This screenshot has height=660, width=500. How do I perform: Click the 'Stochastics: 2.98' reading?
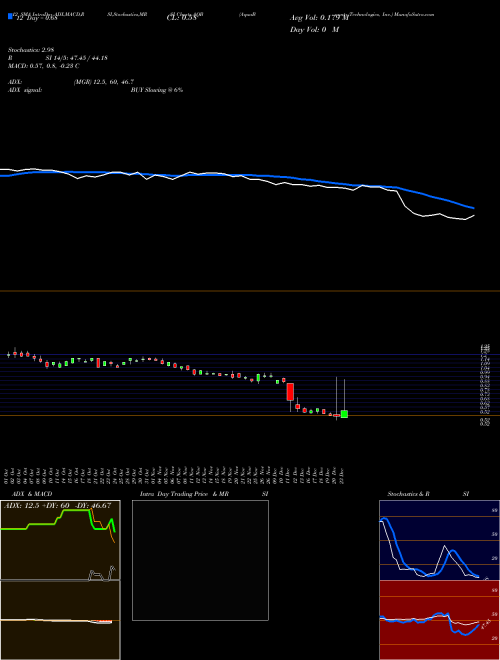click(x=31, y=50)
